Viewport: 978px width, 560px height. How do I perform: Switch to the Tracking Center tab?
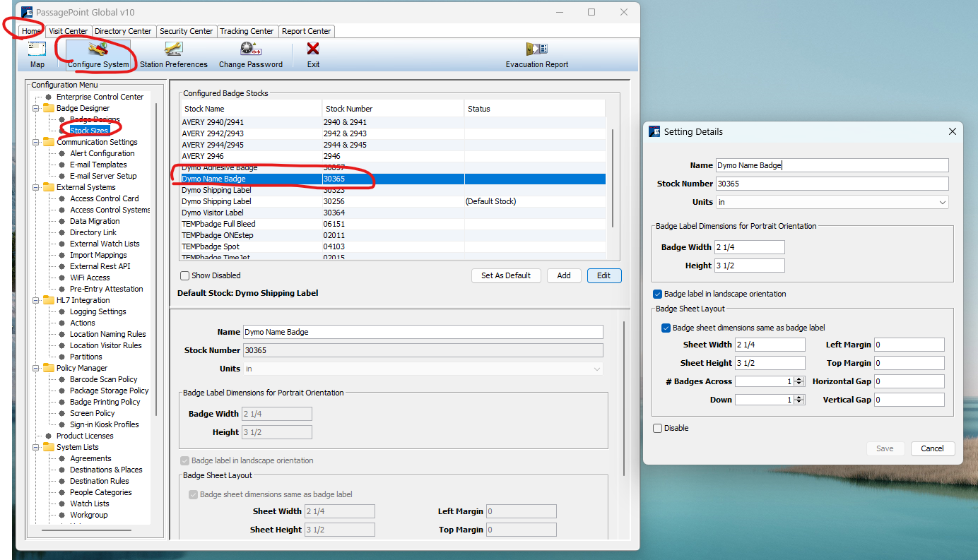click(247, 31)
